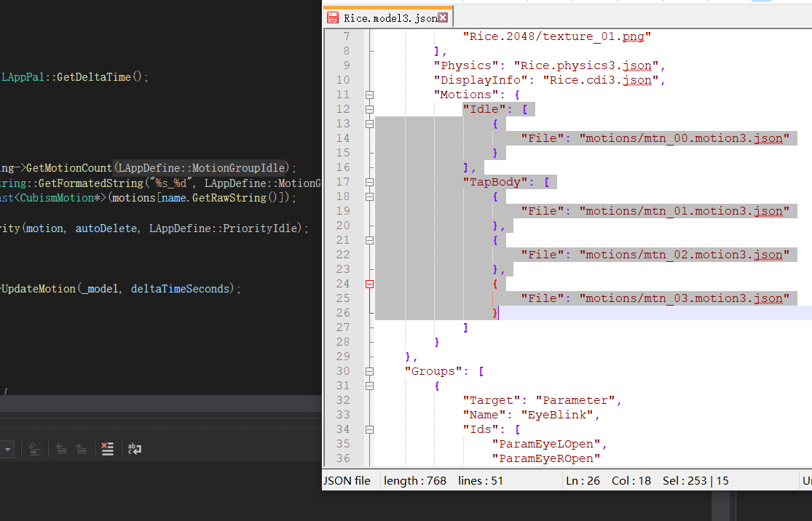Click the curved-arrow step back icon

[35, 449]
